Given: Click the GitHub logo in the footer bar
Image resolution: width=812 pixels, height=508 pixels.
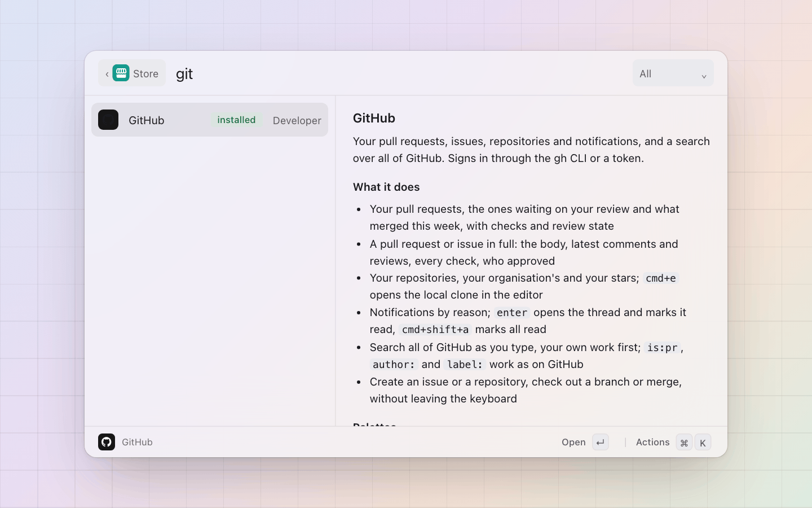Looking at the screenshot, I should (x=107, y=442).
